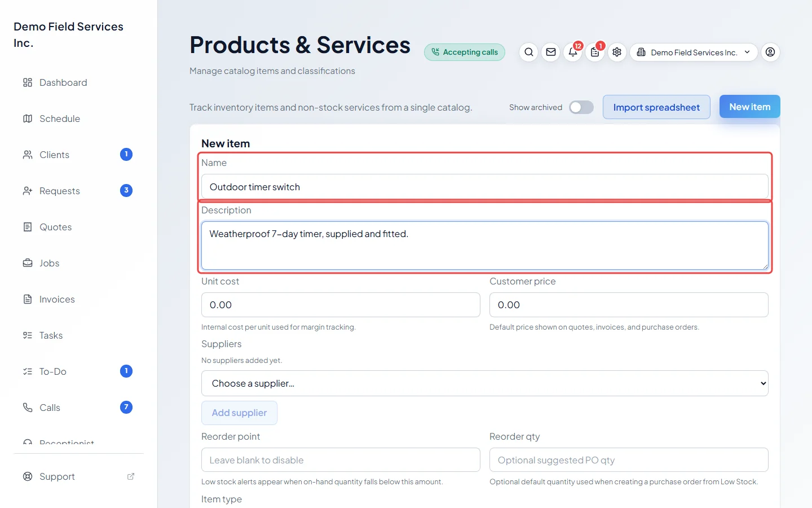This screenshot has width=812, height=508.
Task: Navigate to Invoices in sidebar
Action: coord(78,299)
